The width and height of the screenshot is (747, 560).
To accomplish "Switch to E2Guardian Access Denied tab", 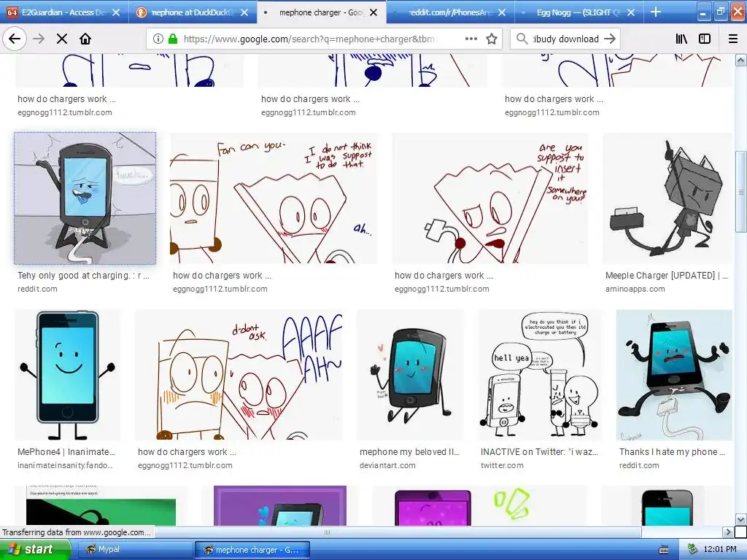I will click(x=64, y=12).
